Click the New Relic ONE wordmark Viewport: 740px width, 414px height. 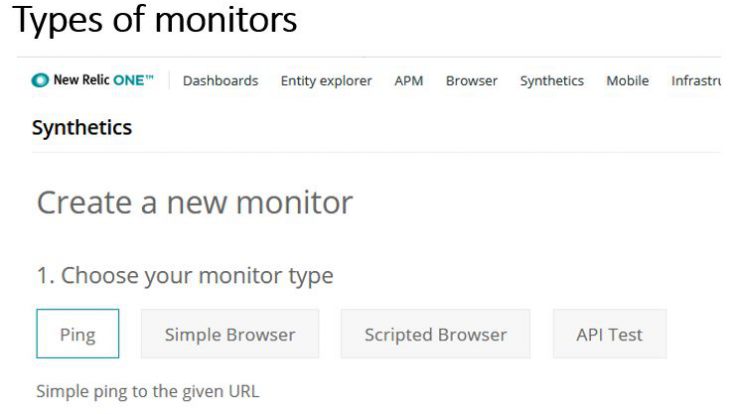(x=103, y=80)
